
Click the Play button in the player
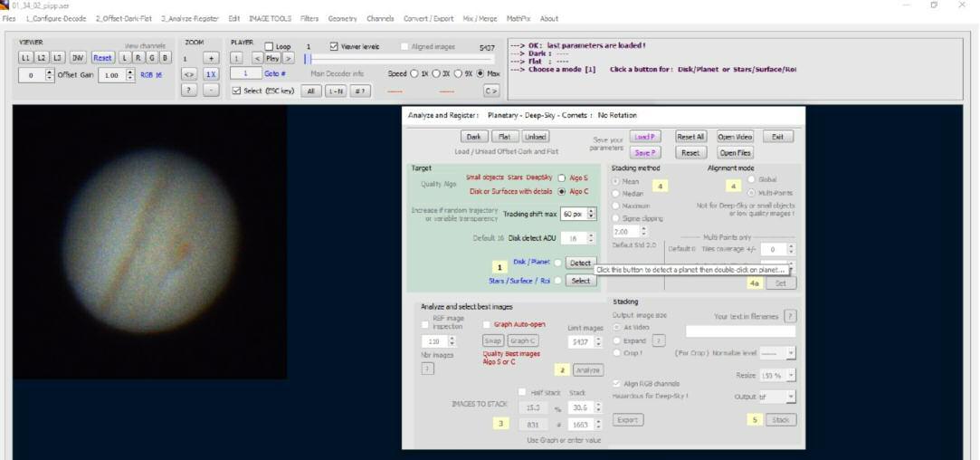point(272,58)
